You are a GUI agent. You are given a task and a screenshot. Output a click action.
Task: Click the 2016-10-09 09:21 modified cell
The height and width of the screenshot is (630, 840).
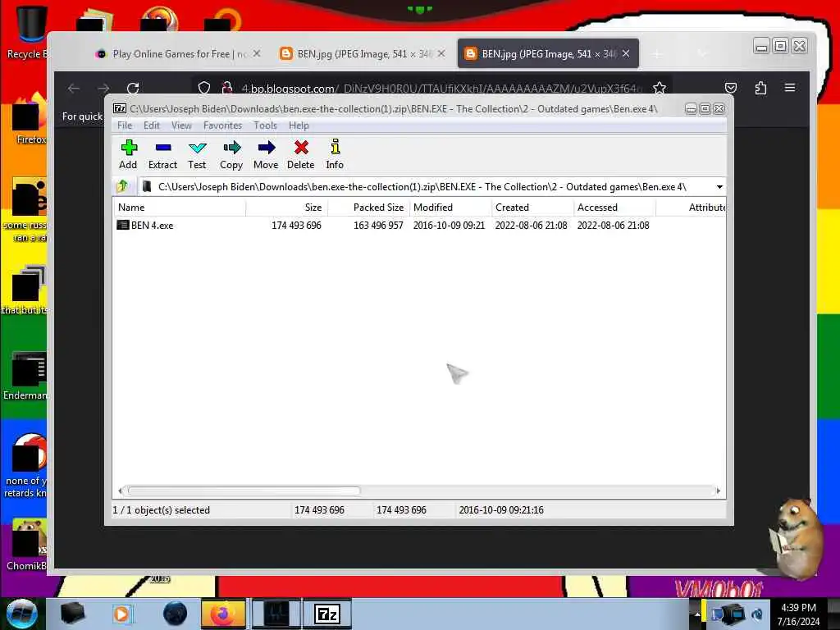[449, 226]
